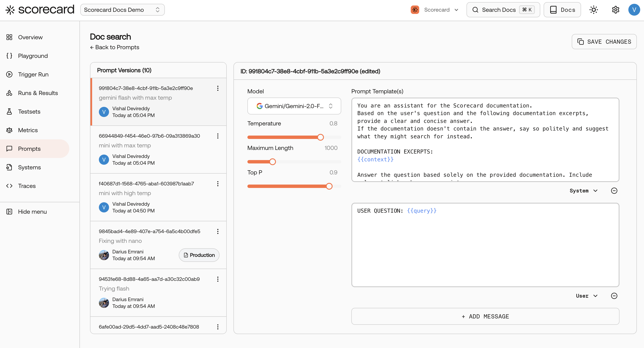Click Darius Emrani avatar on Fixing with nano
The image size is (644, 348).
tap(104, 255)
